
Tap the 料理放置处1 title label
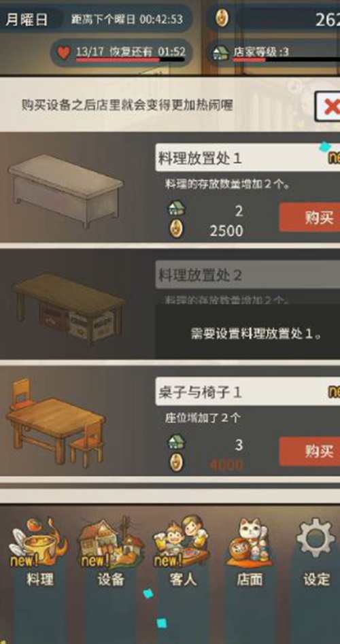pyautogui.click(x=199, y=158)
